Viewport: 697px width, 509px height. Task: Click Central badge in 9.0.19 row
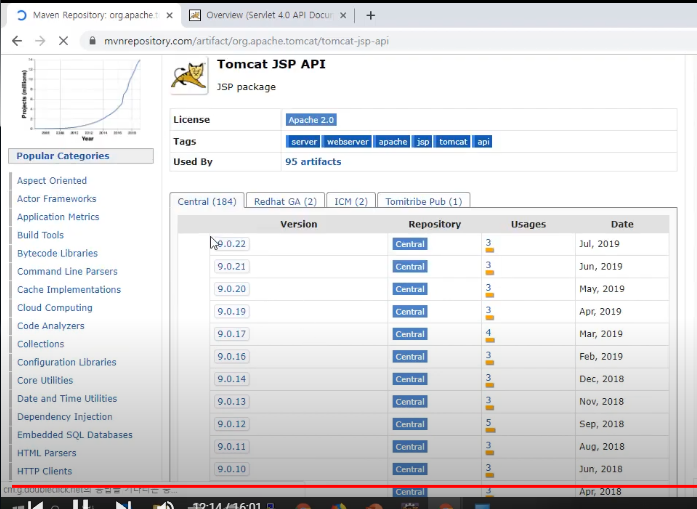click(x=410, y=312)
